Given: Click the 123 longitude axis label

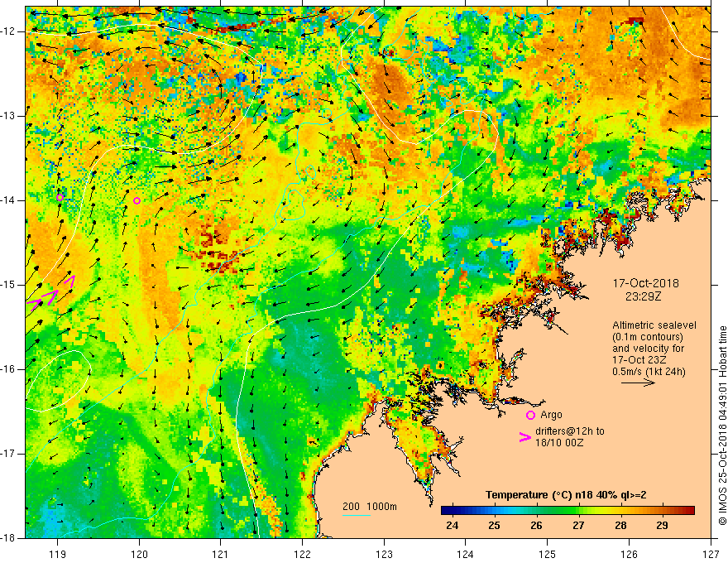Looking at the screenshot, I should tap(384, 554).
